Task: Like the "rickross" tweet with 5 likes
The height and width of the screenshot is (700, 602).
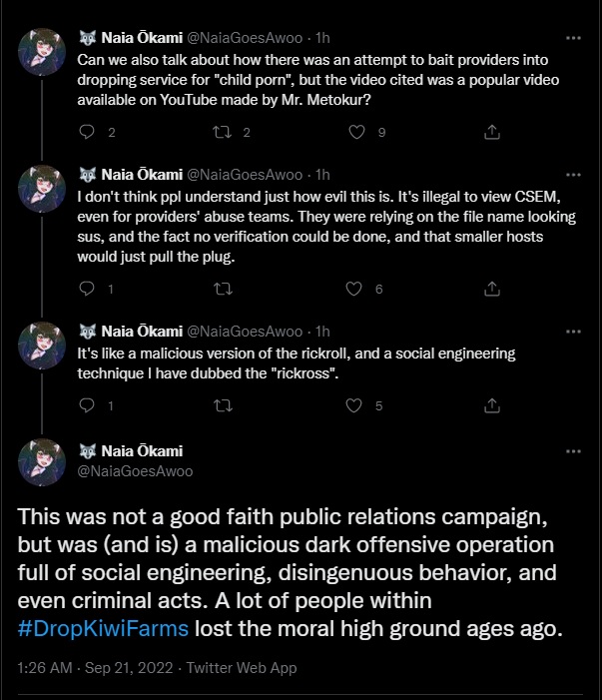Action: tap(352, 405)
